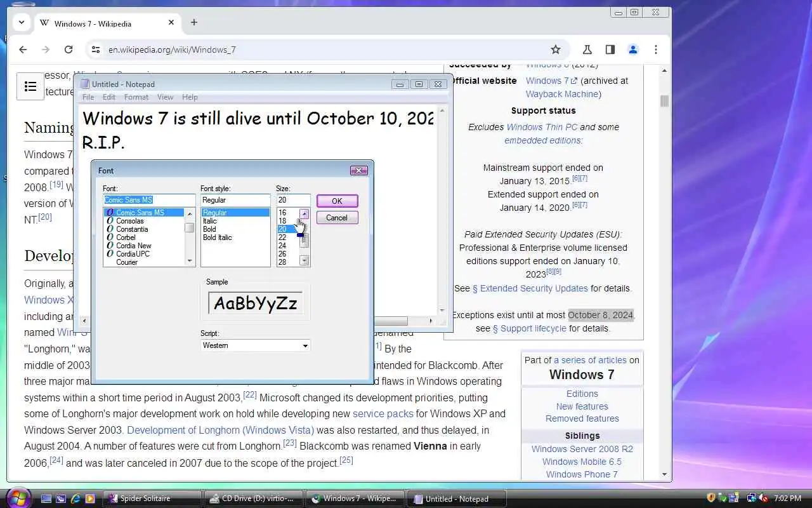This screenshot has width=812, height=508.
Task: Toggle Wikipedia table of contents icon
Action: (x=30, y=86)
